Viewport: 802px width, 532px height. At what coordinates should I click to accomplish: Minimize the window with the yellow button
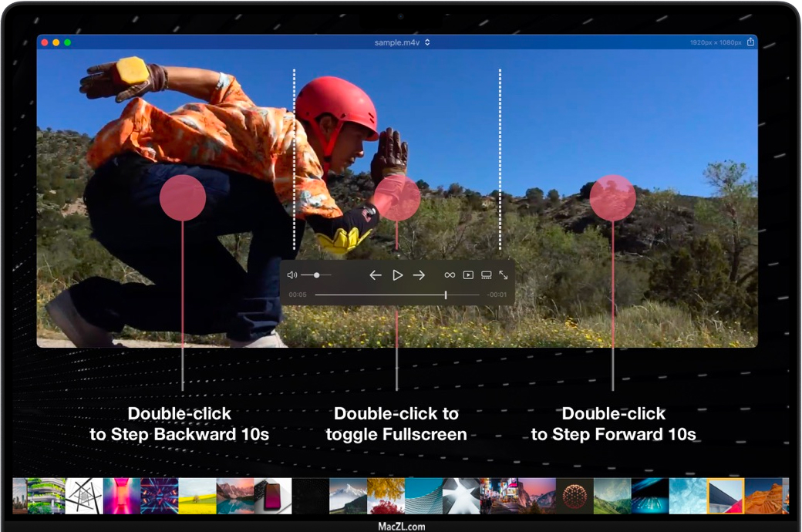56,42
